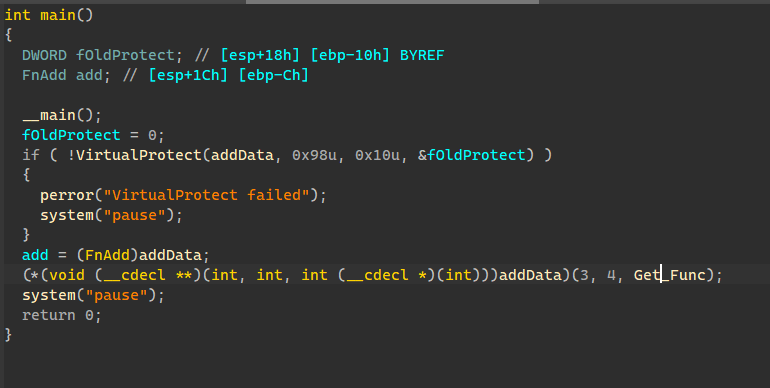Select the first system("pause") call
This screenshot has height=388, width=770.
(111, 215)
